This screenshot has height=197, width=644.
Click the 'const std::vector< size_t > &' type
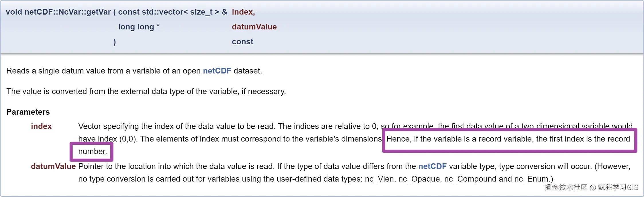coord(172,12)
